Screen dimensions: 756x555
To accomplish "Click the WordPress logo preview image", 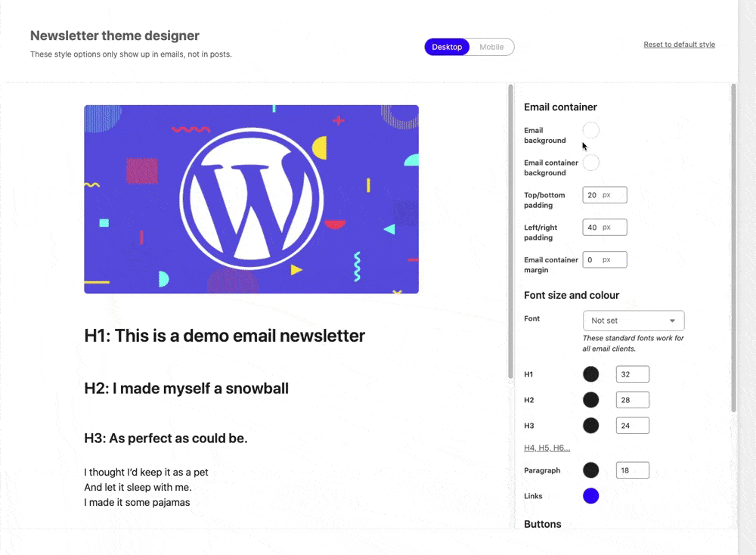I will point(251,199).
